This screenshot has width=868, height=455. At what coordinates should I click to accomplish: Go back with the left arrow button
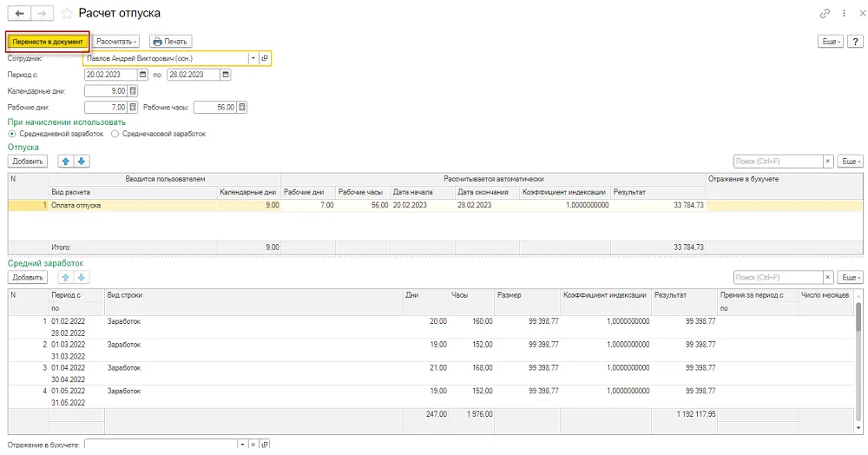coord(19,13)
